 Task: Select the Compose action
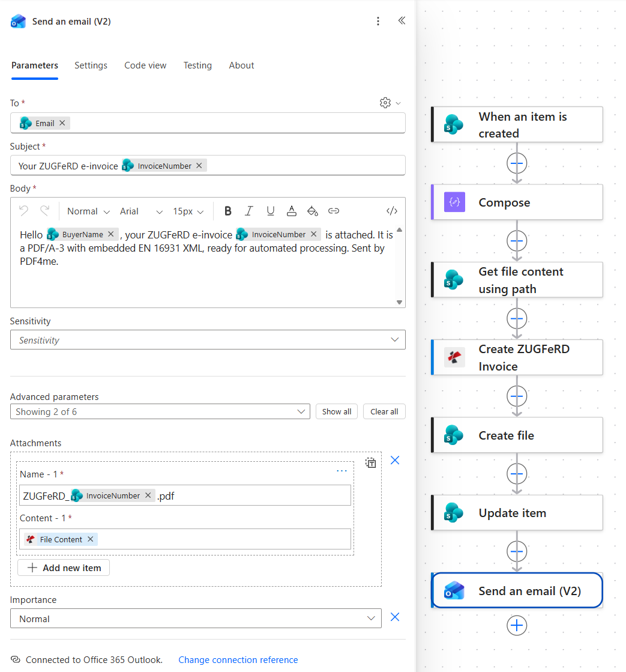pyautogui.click(x=517, y=202)
